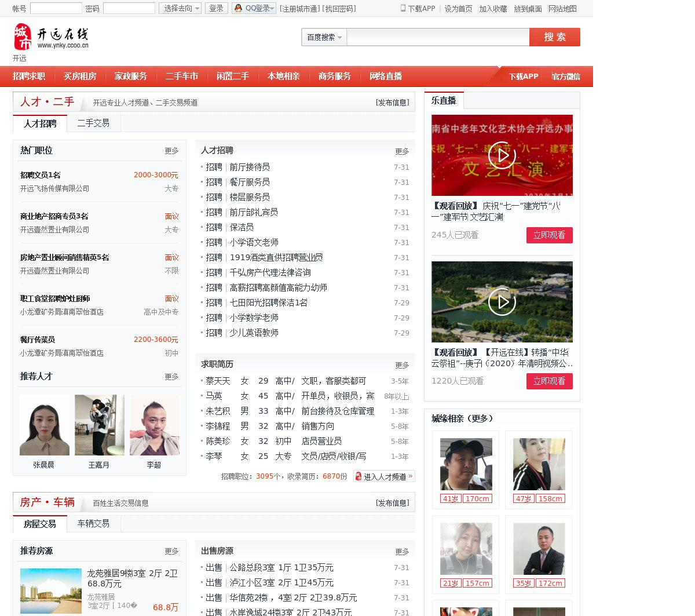Open the 招聘文员1名 job listing
The width and height of the screenshot is (695, 616).
pos(41,175)
